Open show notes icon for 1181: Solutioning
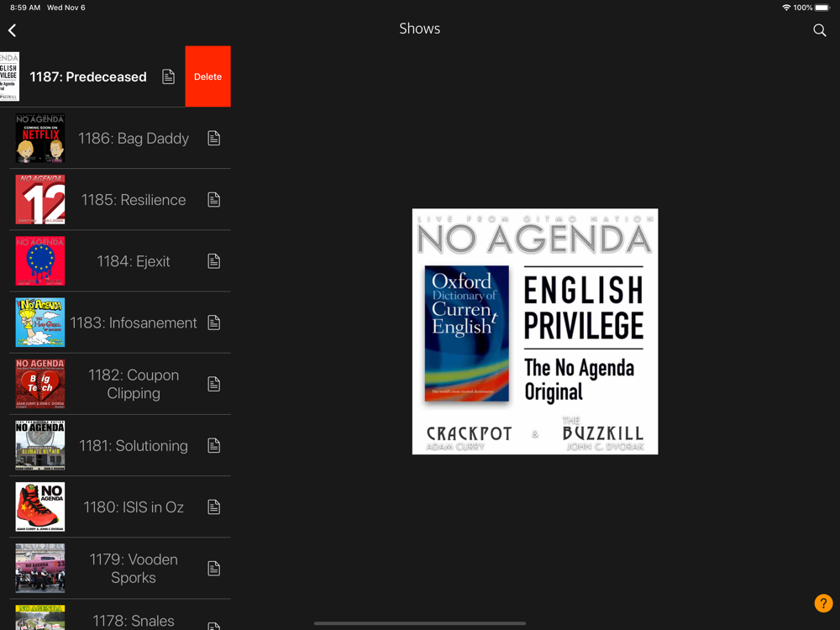 coord(213,446)
